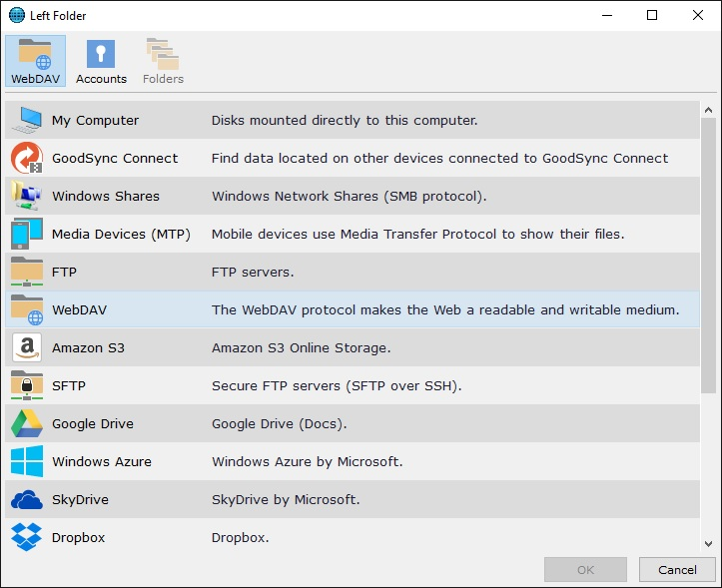Click the OK button
Screen dimensions: 722x588
pos(585,570)
